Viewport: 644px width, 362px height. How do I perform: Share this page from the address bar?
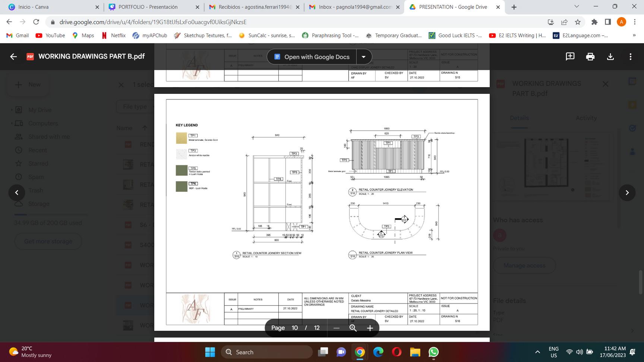point(564,22)
